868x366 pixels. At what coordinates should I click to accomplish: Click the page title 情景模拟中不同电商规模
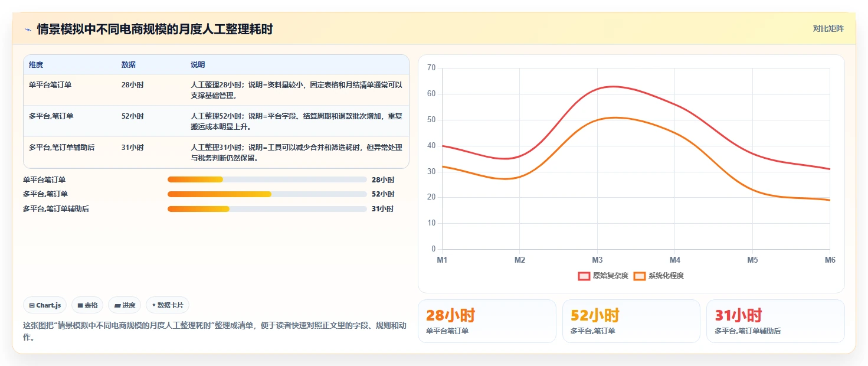pos(155,29)
